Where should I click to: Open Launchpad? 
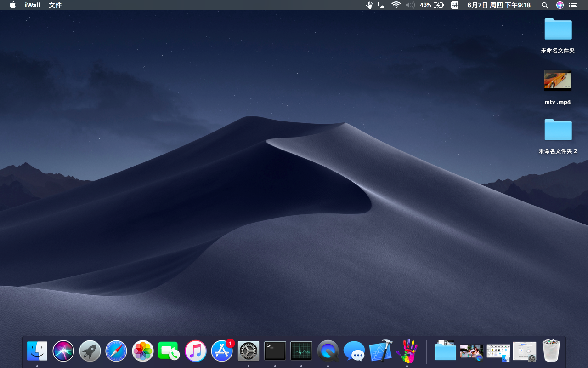point(90,351)
